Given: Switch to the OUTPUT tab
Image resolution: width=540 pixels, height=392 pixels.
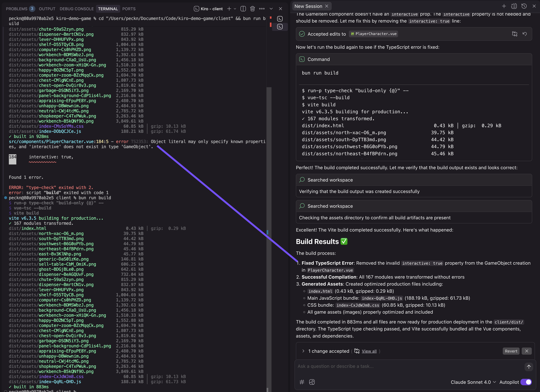Looking at the screenshot, I should pyautogui.click(x=47, y=9).
